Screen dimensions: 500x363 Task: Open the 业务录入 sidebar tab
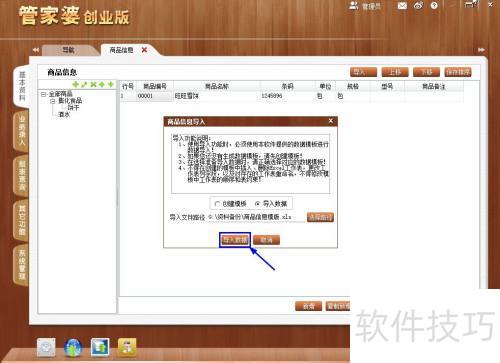click(22, 131)
